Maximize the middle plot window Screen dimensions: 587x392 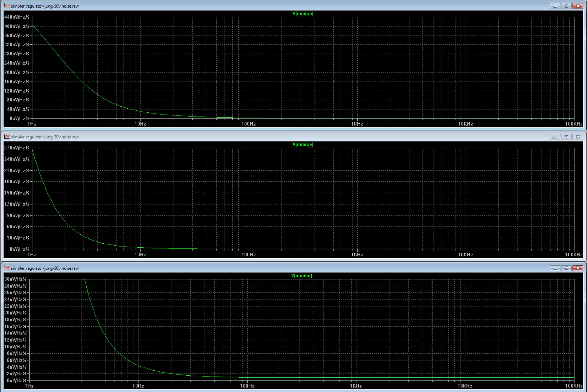(x=566, y=137)
